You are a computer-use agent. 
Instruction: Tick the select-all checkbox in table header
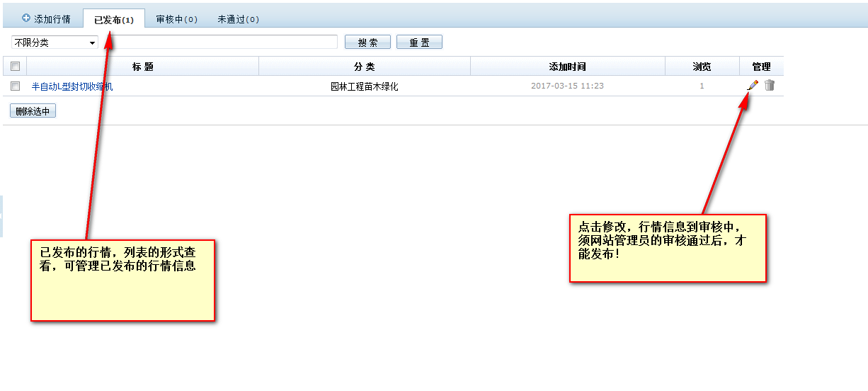click(15, 67)
